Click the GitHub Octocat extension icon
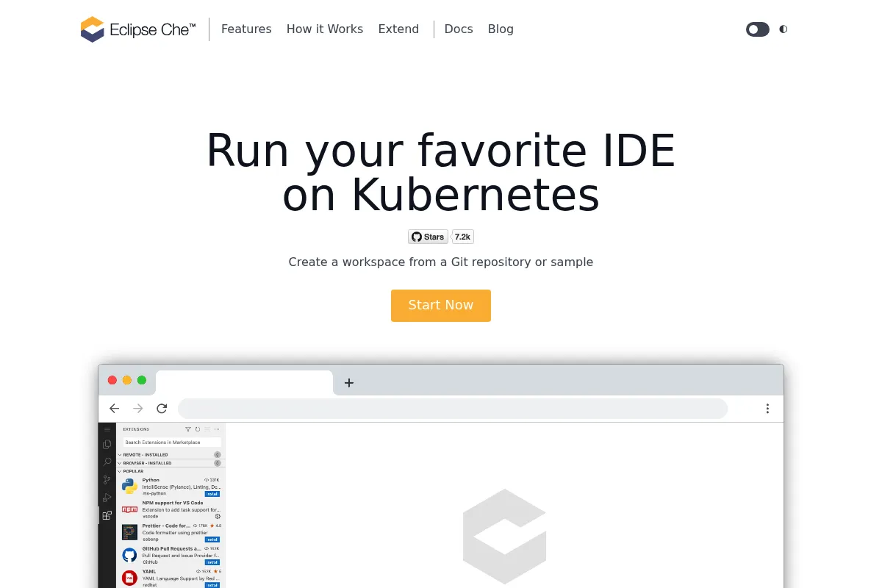 pos(130,555)
